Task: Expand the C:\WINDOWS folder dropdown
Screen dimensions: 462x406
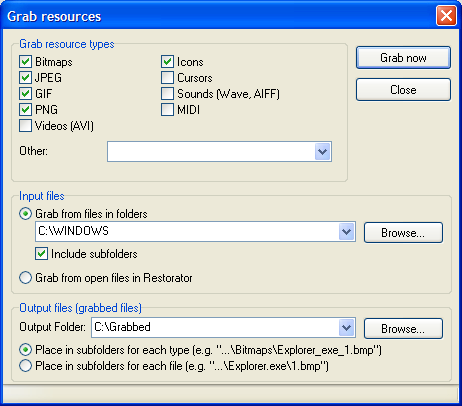Action: pyautogui.click(x=347, y=231)
